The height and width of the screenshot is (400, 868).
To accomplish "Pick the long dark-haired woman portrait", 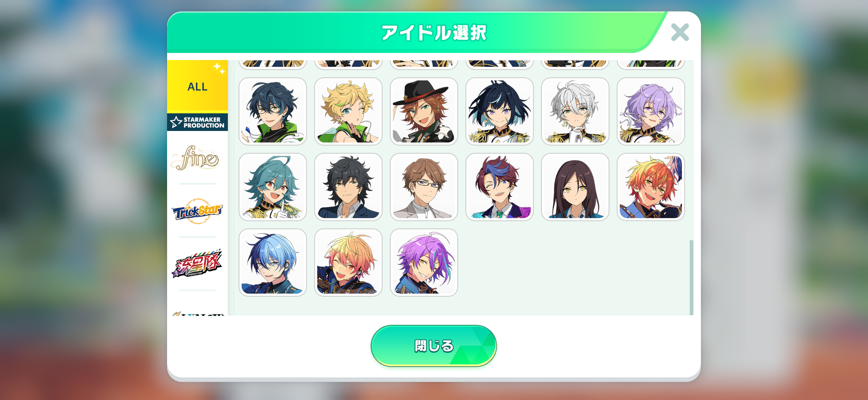I will click(x=575, y=187).
